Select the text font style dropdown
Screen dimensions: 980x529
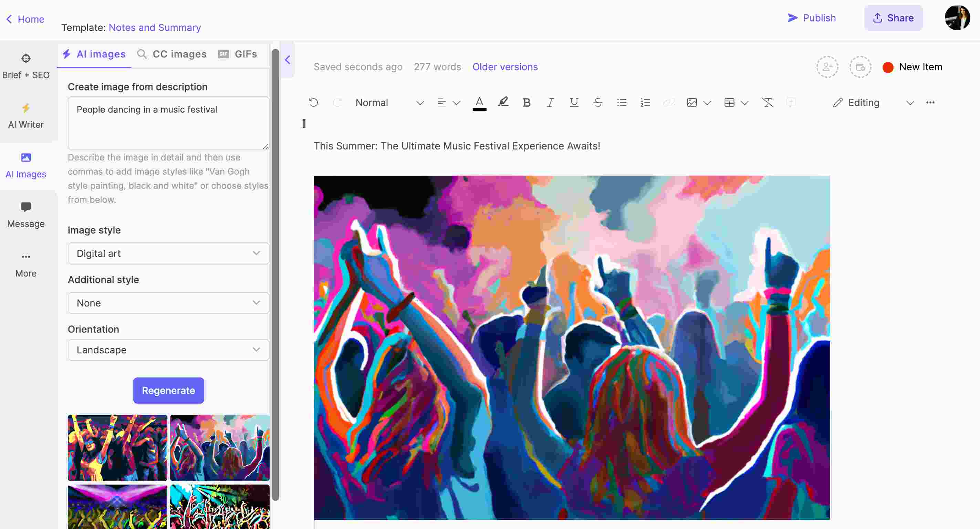(x=388, y=103)
